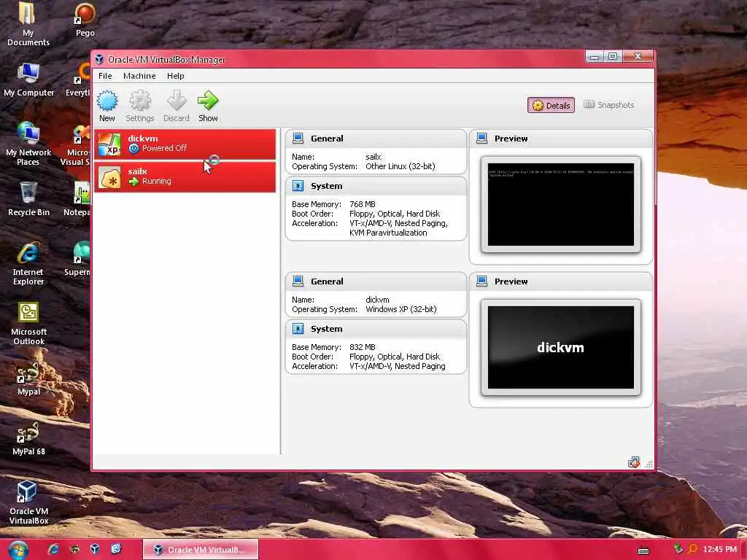This screenshot has height=560, width=747.
Task: Open the Pego desktop shortcut
Action: coord(85,19)
